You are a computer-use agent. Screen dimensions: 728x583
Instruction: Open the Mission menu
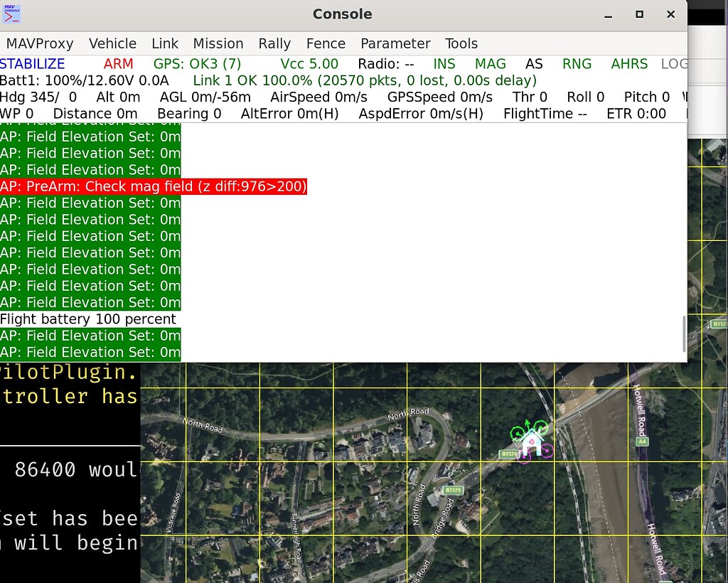point(218,43)
